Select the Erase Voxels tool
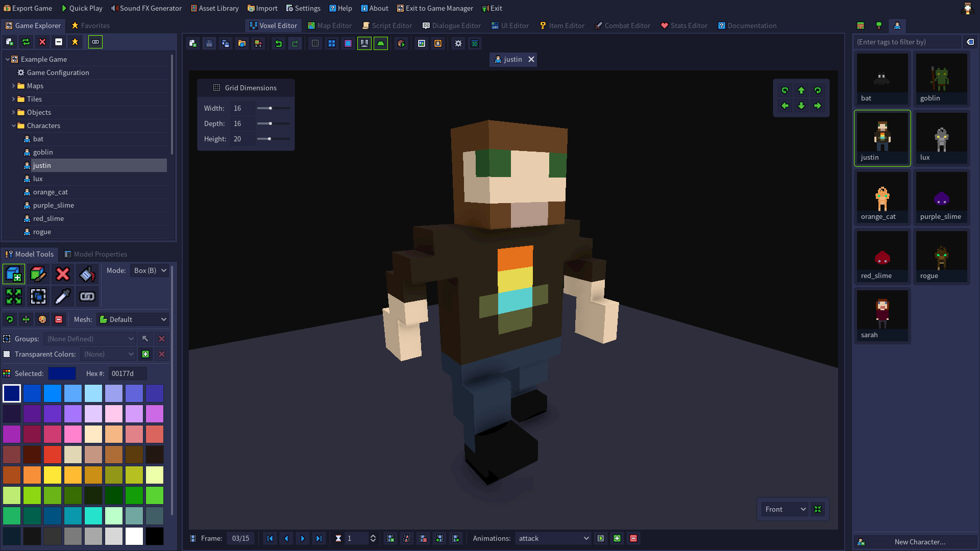This screenshot has width=980, height=551. [x=62, y=274]
